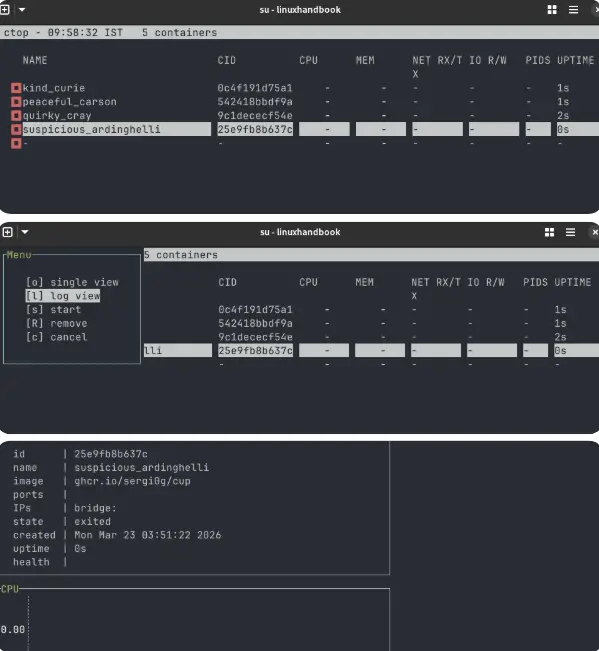
Task: Select the peaceful_carson container row
Action: pos(305,102)
